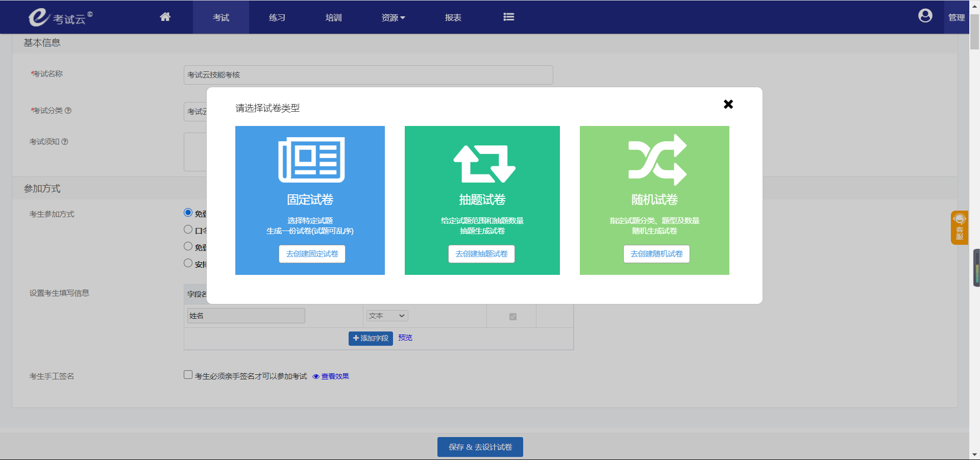Enable the 考生必须亲手签名 checkbox
This screenshot has width=980, height=460.
coord(188,375)
